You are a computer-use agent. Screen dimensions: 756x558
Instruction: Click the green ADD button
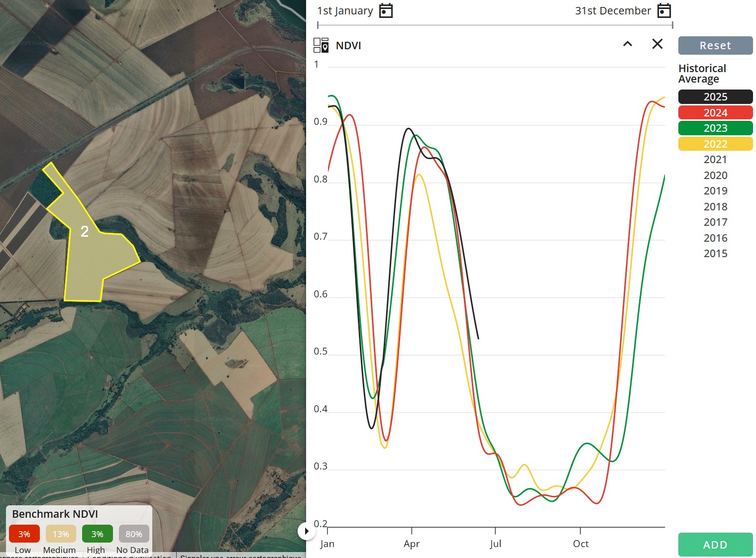715,545
